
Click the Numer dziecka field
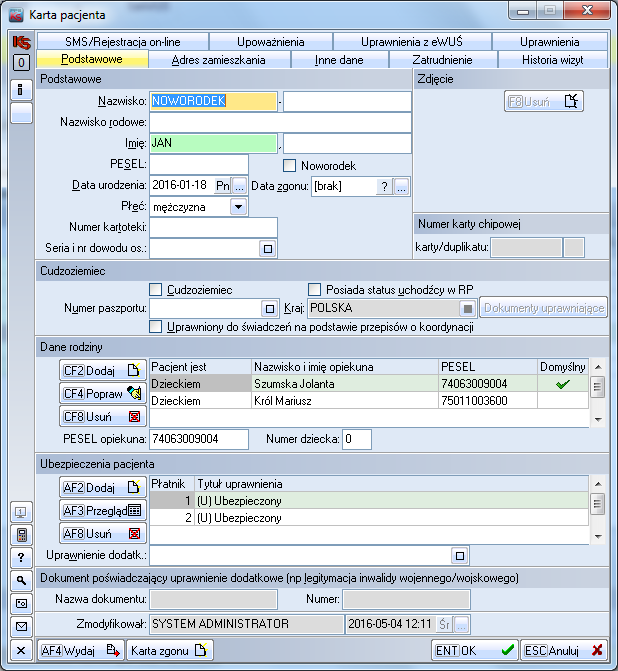[357, 439]
